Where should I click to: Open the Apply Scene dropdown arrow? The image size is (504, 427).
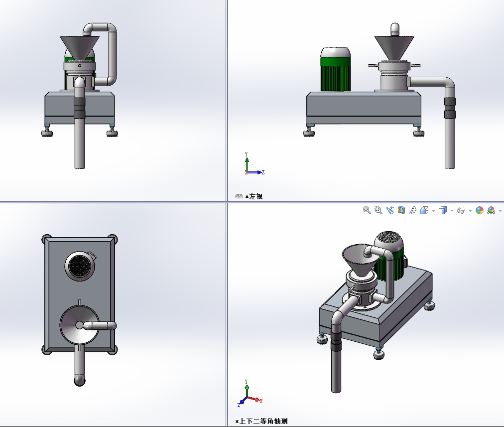pyautogui.click(x=500, y=211)
